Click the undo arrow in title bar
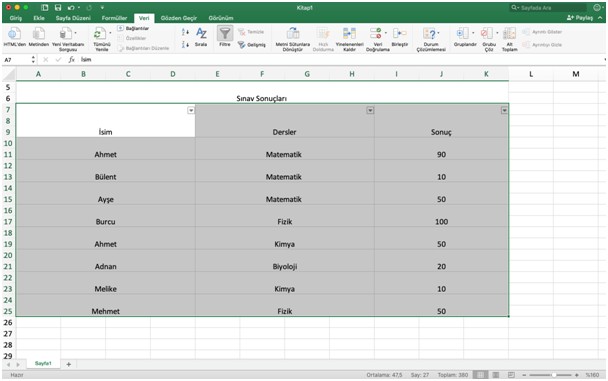 71,7
